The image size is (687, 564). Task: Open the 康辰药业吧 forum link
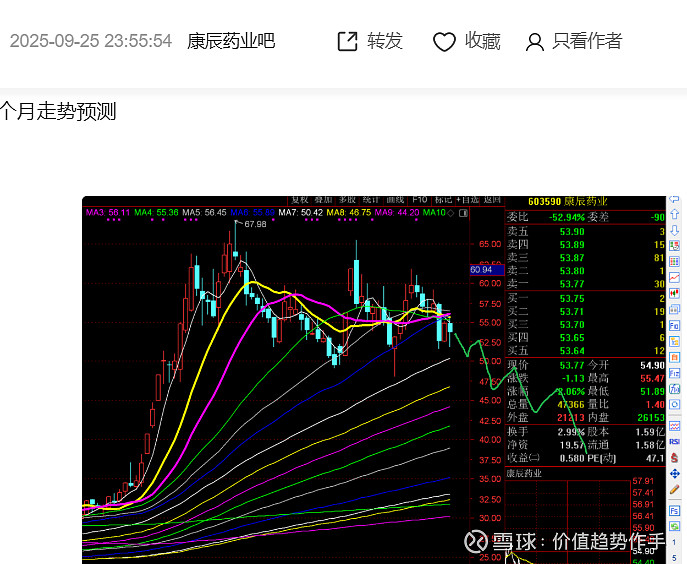[231, 41]
